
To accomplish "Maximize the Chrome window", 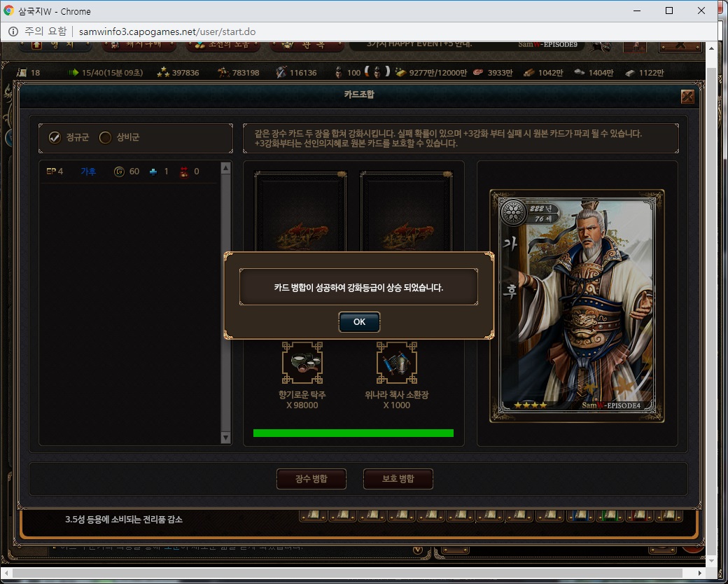I will click(x=669, y=11).
